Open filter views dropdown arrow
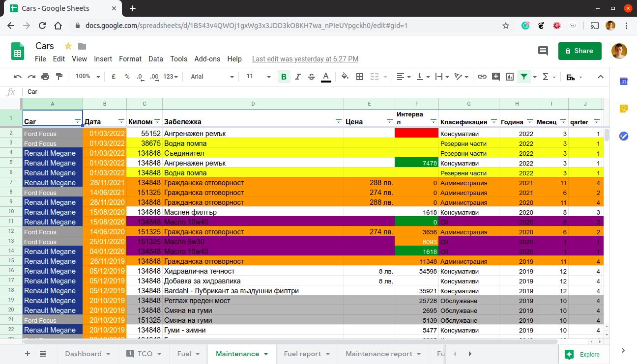 coord(534,77)
